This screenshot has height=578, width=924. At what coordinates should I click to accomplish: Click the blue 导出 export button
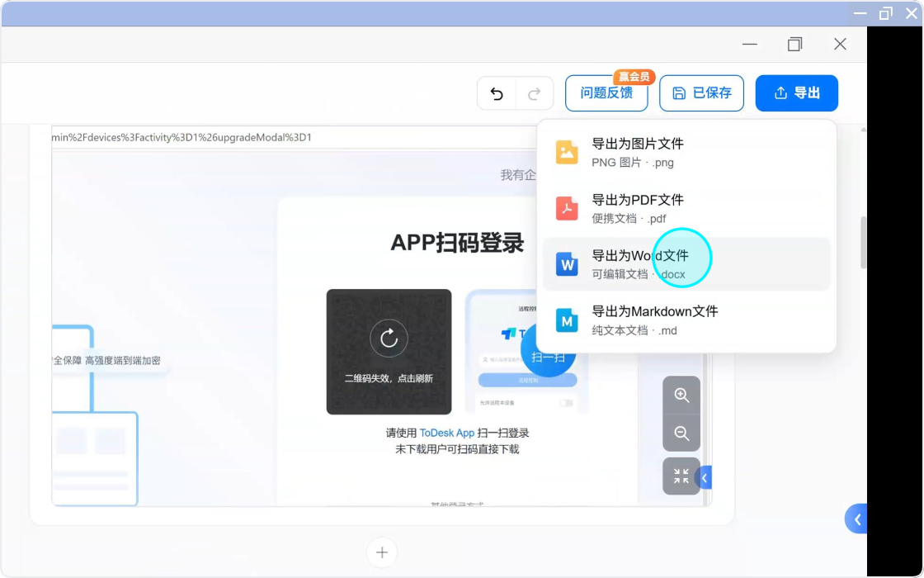tap(797, 93)
